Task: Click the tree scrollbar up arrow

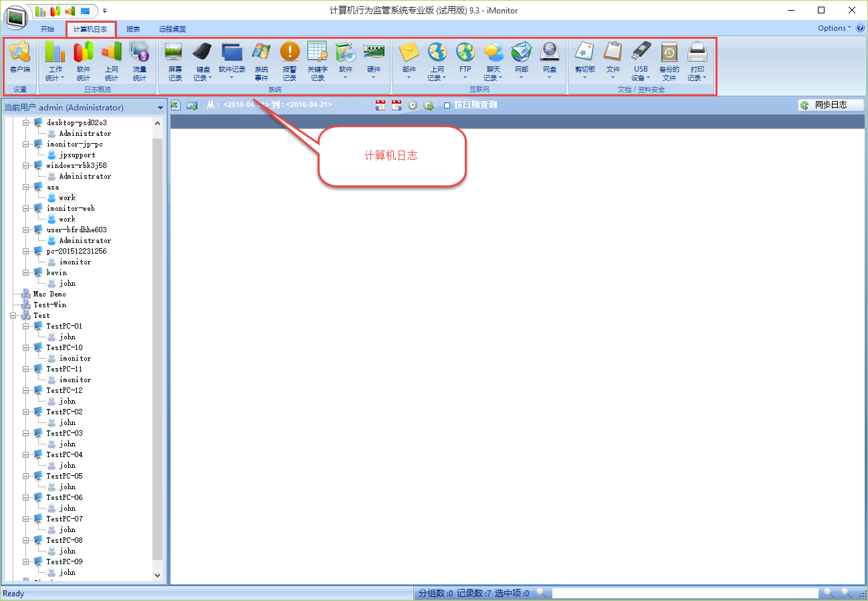Action: coord(158,123)
